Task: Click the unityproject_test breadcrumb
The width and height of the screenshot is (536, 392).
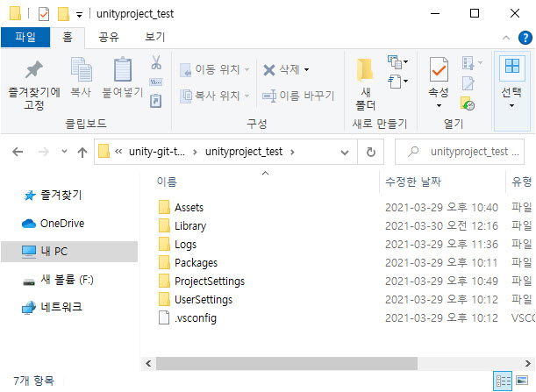Action: coord(244,152)
